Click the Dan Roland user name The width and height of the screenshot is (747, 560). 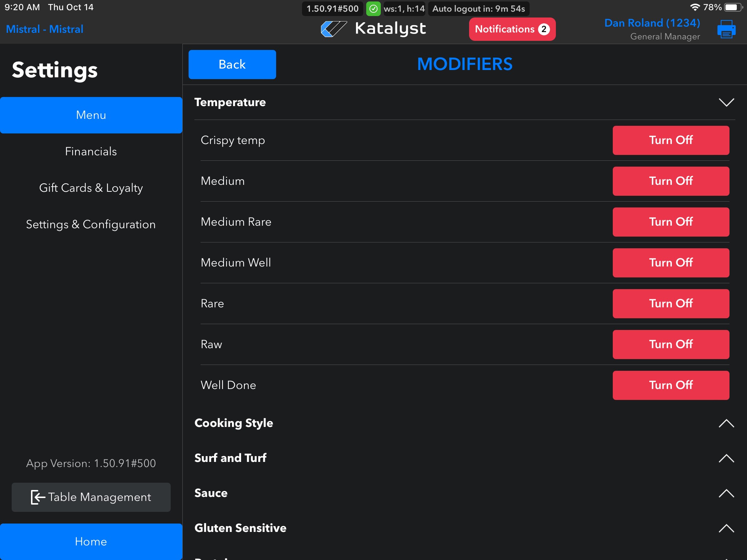(x=652, y=23)
